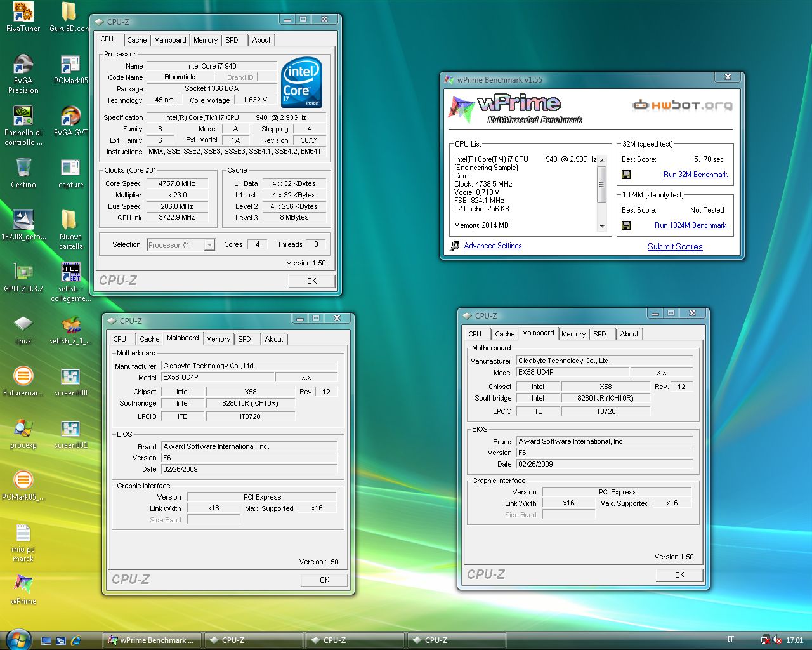Click the show desktop quick launch icon

point(46,640)
